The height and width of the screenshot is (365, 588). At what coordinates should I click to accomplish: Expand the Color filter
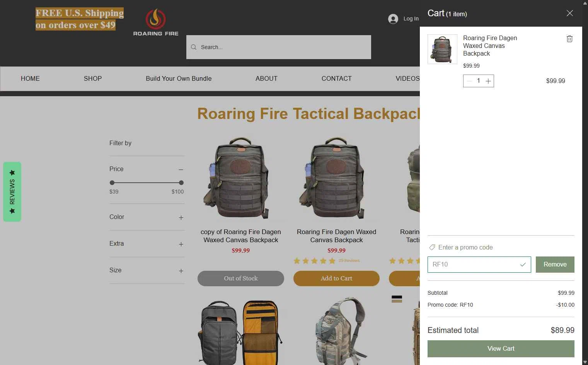181,218
